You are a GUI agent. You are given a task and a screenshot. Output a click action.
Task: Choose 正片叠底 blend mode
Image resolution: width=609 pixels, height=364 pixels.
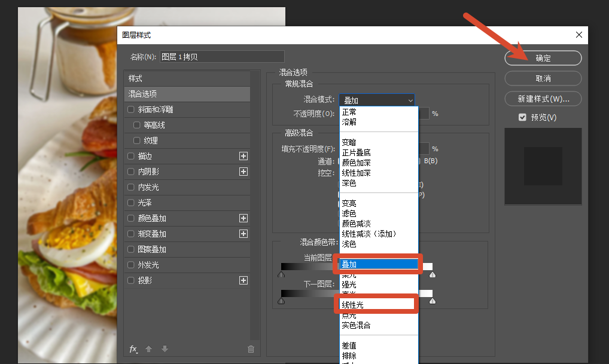click(x=379, y=152)
